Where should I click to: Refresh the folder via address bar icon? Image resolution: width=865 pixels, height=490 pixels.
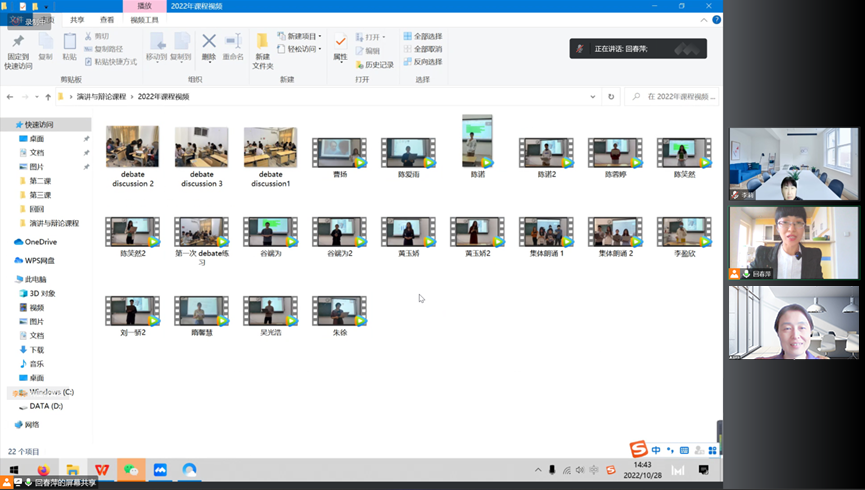pos(611,97)
